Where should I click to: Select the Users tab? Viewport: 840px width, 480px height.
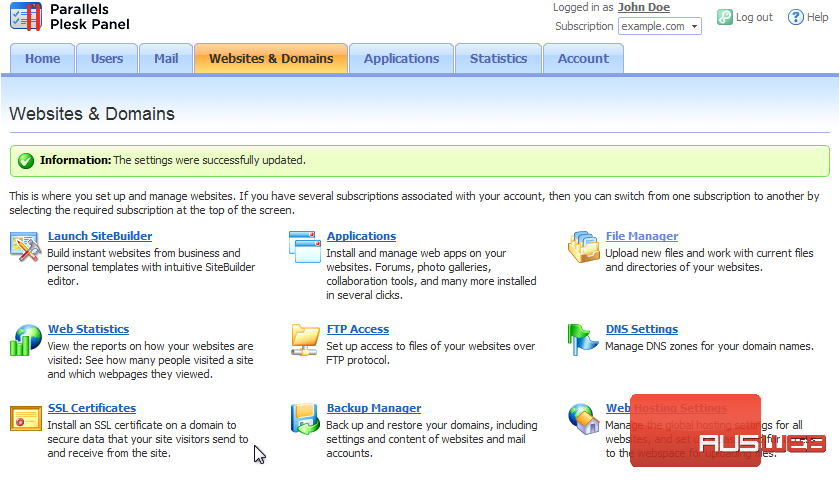tap(107, 59)
